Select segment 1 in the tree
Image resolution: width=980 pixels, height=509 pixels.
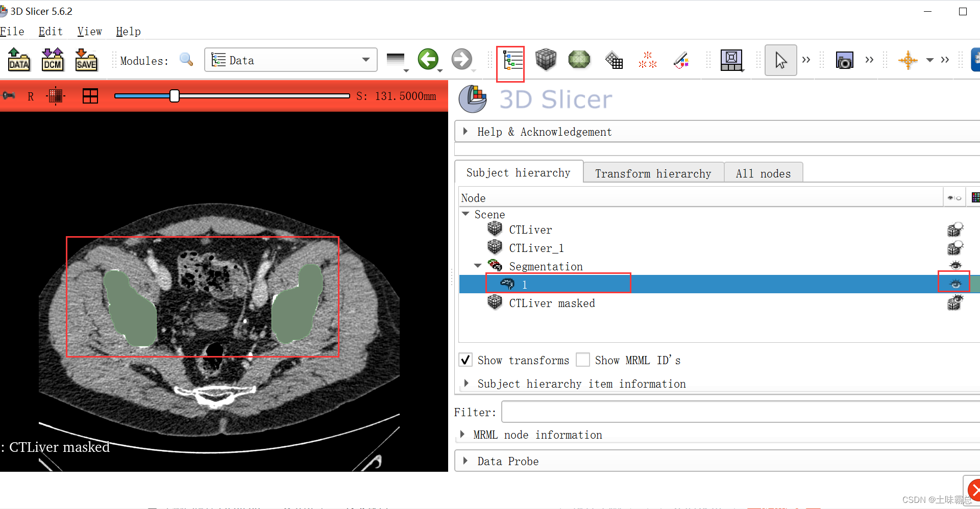[x=524, y=285]
